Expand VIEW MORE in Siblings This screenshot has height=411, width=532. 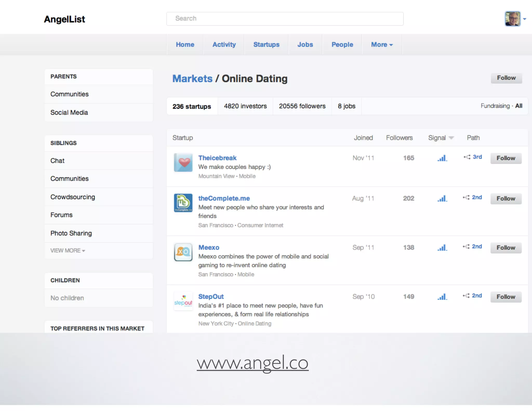[68, 251]
